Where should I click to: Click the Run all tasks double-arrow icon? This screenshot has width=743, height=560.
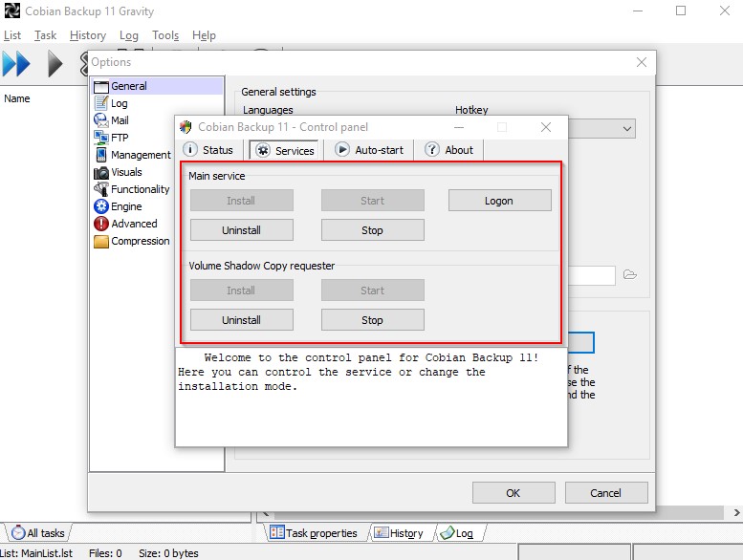[16, 64]
